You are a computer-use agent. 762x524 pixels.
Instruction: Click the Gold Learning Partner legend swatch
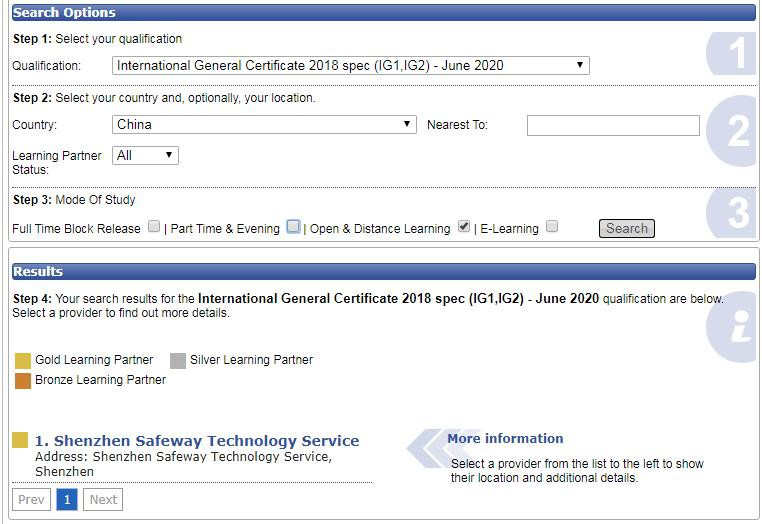23,361
